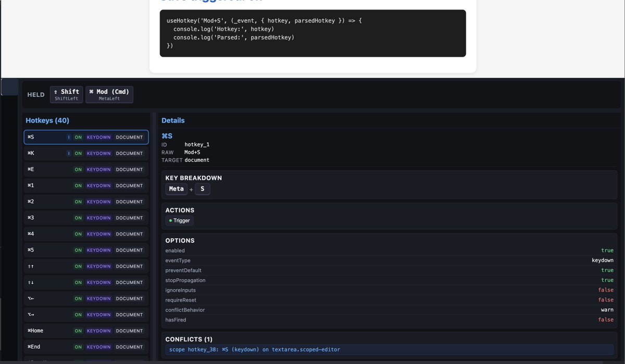625x364 pixels.
Task: Click the OPTIONS section heading
Action: (x=180, y=241)
